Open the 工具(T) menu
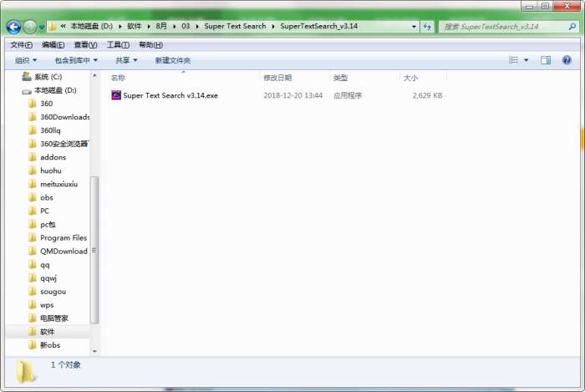This screenshot has height=392, width=585. (x=119, y=45)
